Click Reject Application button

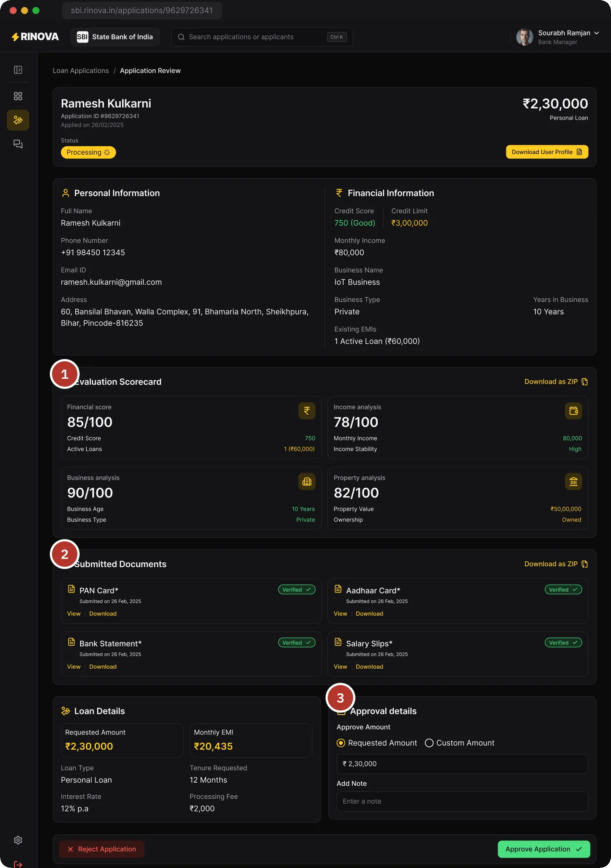pyautogui.click(x=102, y=849)
